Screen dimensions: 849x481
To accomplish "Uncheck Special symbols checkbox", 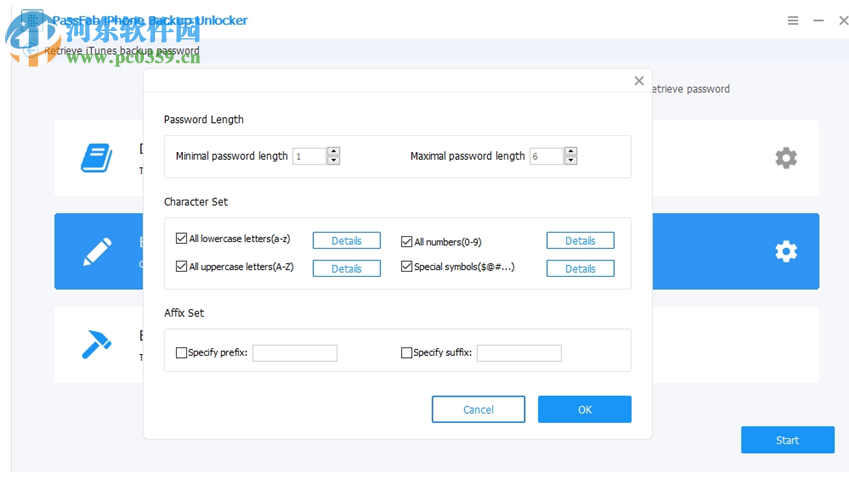I will tap(407, 266).
